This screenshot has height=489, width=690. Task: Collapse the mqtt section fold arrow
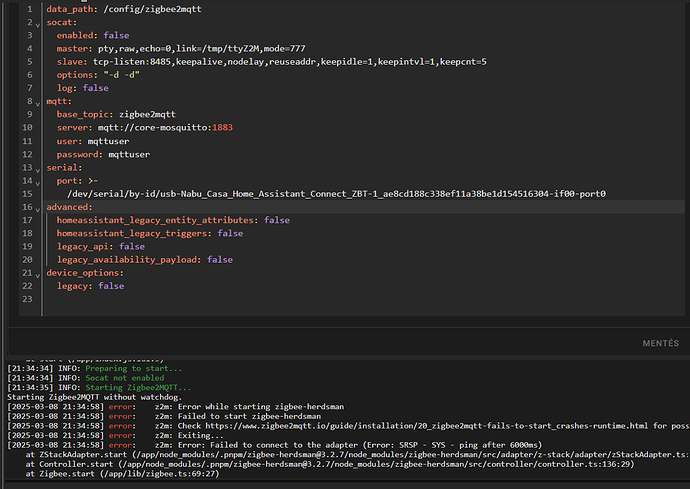click(38, 104)
